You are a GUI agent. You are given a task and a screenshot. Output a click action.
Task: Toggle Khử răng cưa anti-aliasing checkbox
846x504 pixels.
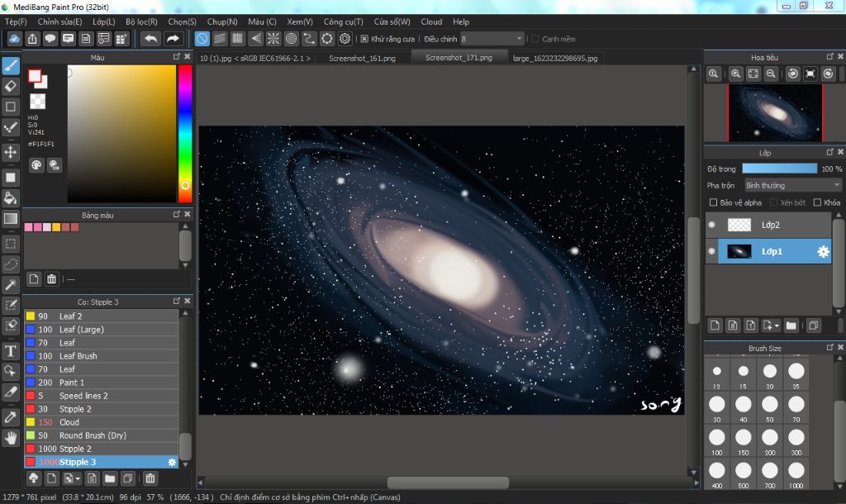pyautogui.click(x=364, y=39)
